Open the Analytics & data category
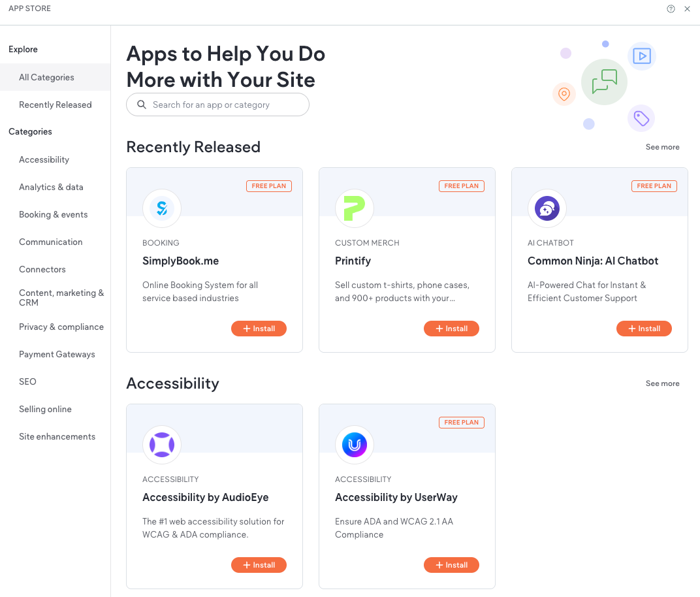The height and width of the screenshot is (597, 700). tap(51, 187)
